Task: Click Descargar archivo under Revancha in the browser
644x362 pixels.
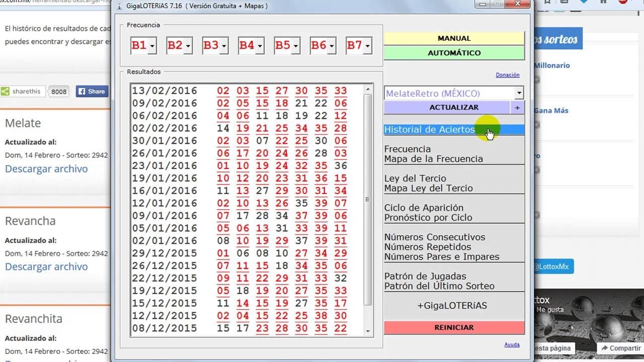Action: pyautogui.click(x=46, y=266)
